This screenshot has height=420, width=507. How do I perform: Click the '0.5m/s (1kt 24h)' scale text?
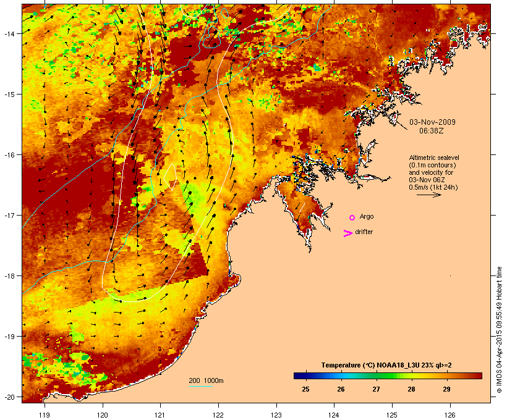tap(433, 187)
